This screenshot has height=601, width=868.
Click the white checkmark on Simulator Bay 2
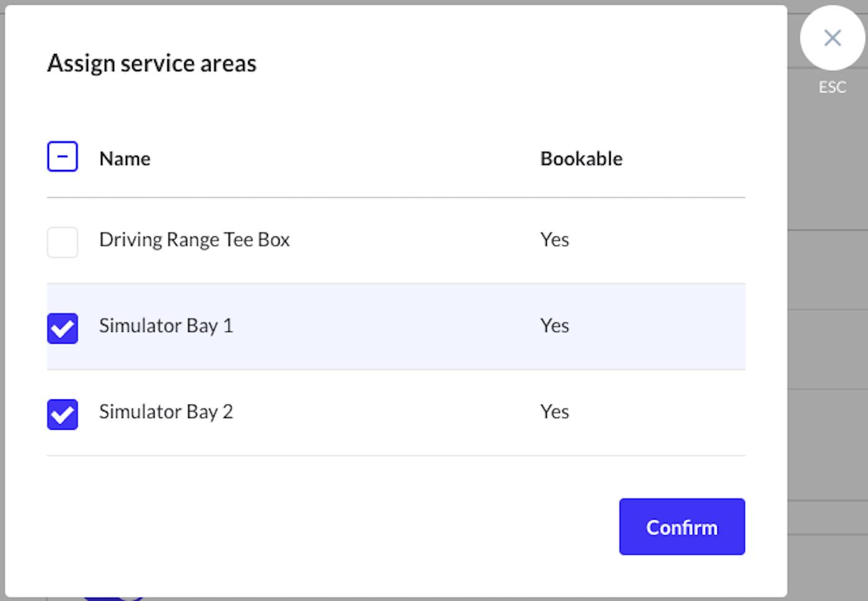click(63, 415)
